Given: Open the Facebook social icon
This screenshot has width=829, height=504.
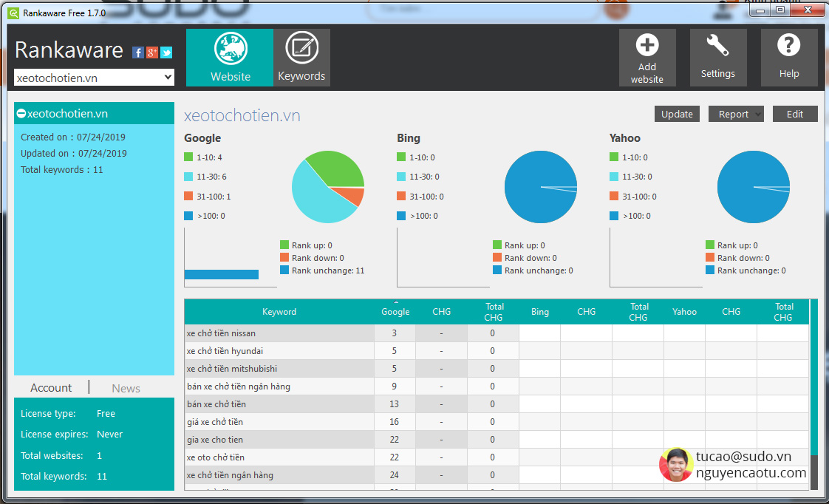Looking at the screenshot, I should [x=138, y=52].
